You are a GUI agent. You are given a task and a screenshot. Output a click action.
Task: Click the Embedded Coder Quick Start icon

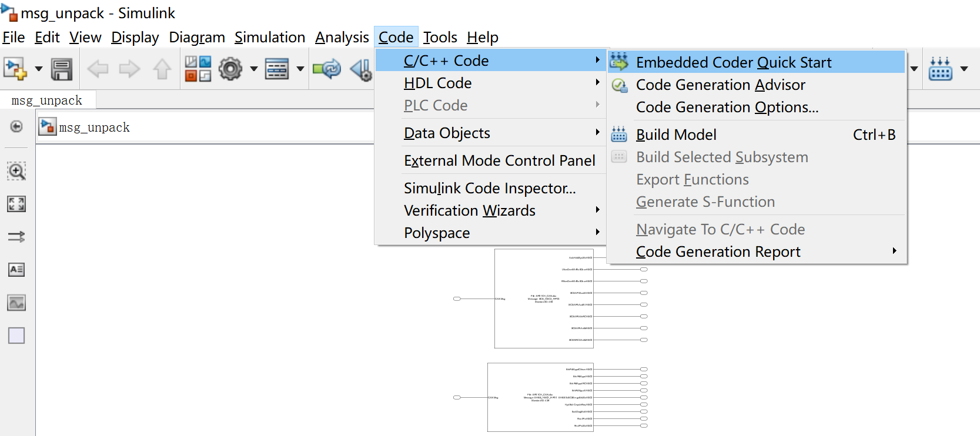[619, 61]
